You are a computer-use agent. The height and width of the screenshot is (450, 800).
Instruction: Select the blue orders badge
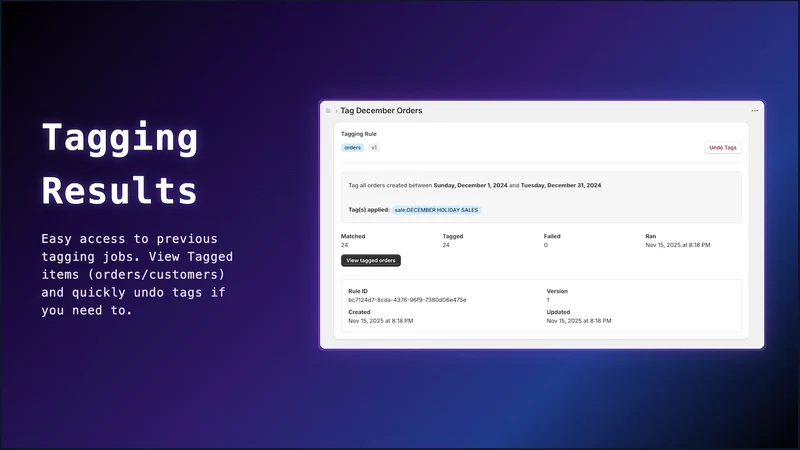click(x=353, y=147)
